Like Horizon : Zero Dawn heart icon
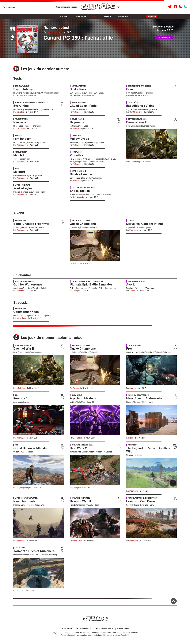This screenshot has width=190, height=644. click(175, 501)
